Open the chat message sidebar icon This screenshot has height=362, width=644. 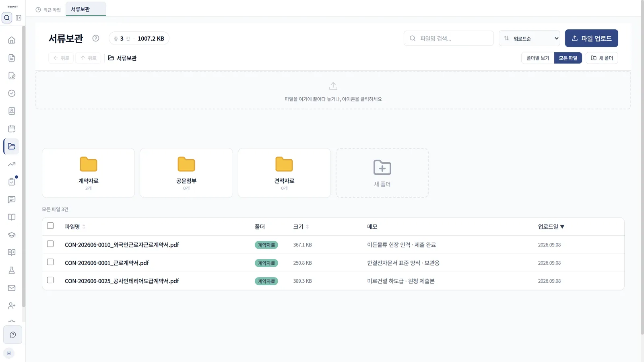12,200
